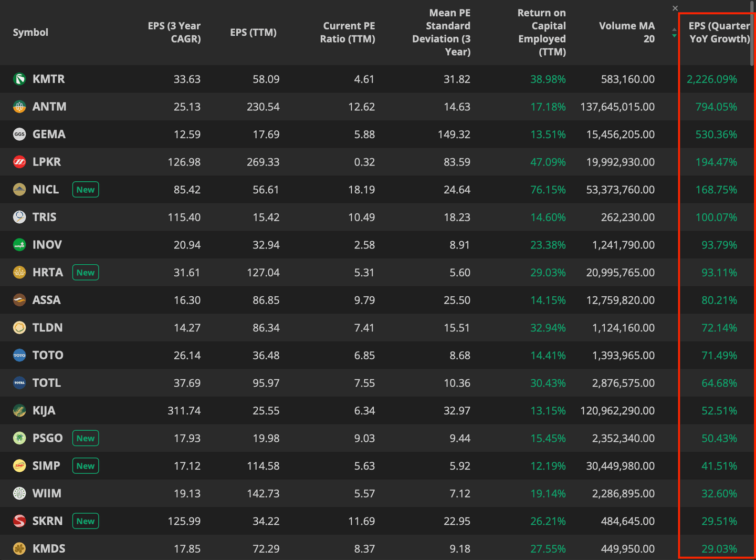Click the blue TOTO logo icon

[19, 355]
